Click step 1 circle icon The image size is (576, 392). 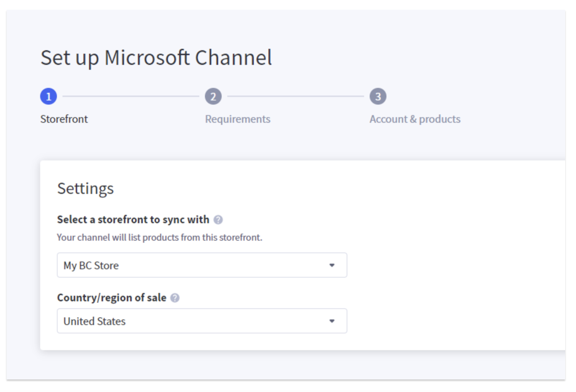tap(49, 96)
